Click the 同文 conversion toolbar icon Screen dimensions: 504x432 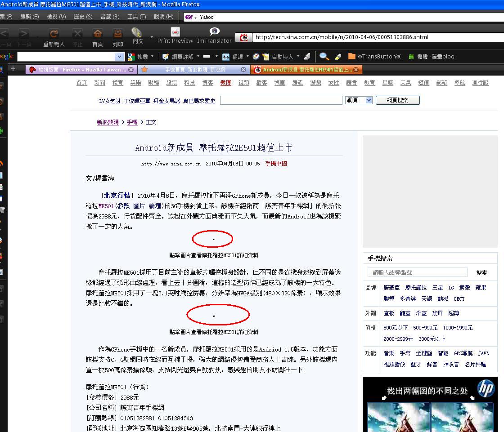coord(137,33)
